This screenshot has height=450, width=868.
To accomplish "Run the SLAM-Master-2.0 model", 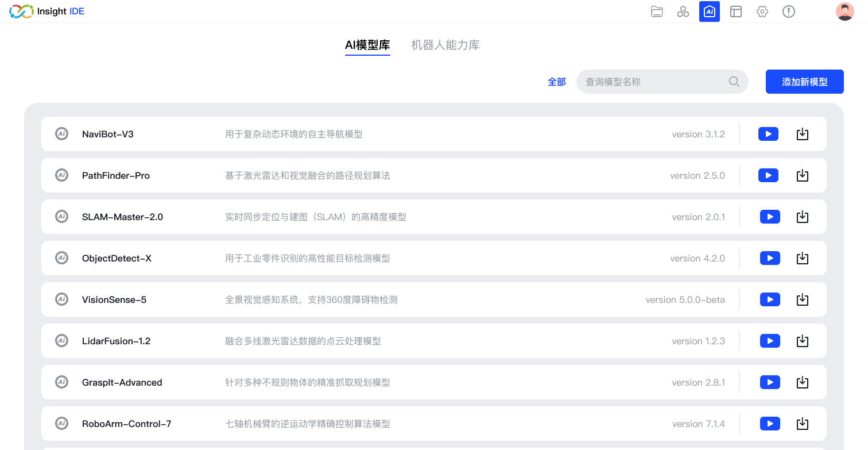I will [770, 217].
